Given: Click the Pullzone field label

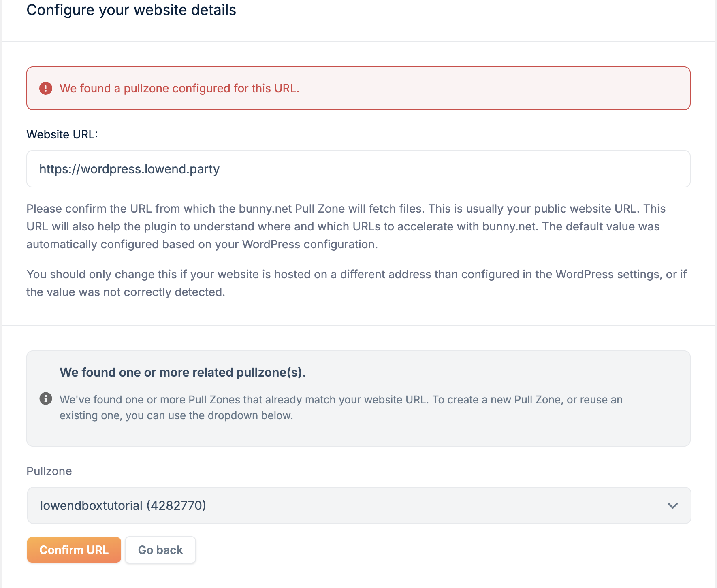Looking at the screenshot, I should (49, 471).
